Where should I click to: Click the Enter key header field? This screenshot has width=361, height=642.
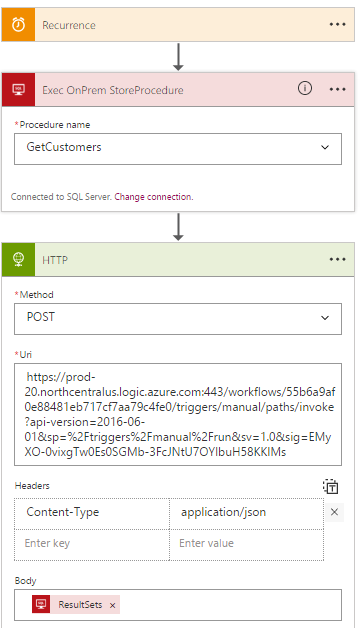click(x=92, y=544)
